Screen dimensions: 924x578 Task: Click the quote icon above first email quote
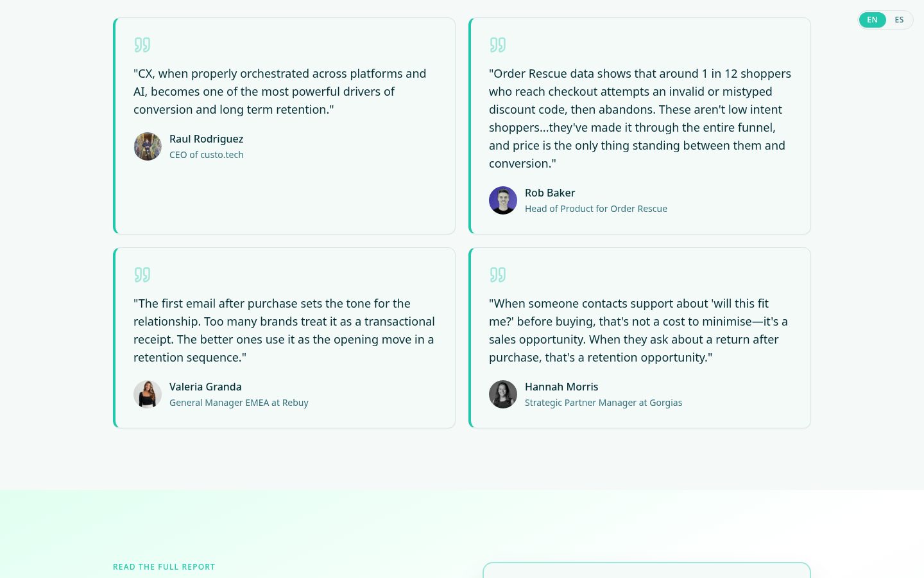tap(142, 275)
